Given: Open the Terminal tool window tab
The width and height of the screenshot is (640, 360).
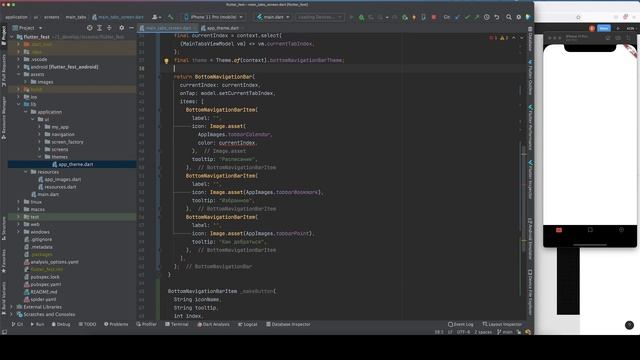Looking at the screenshot, I should (x=177, y=324).
